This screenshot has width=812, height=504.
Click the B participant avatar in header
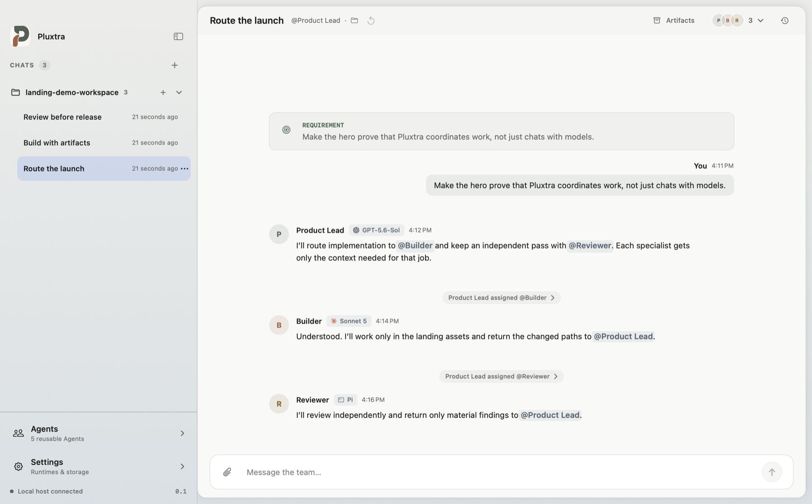pos(728,20)
